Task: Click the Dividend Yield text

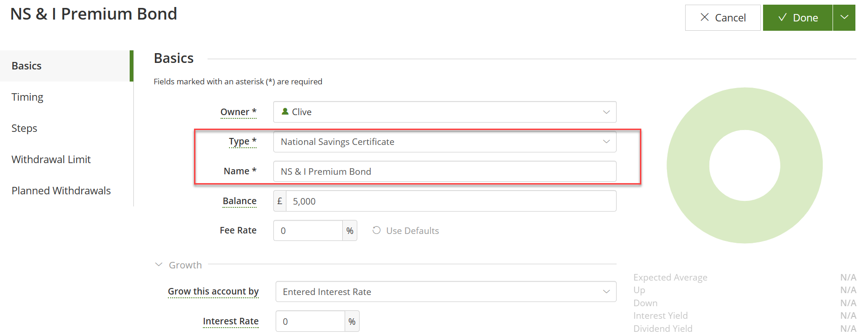Action: [x=663, y=329]
